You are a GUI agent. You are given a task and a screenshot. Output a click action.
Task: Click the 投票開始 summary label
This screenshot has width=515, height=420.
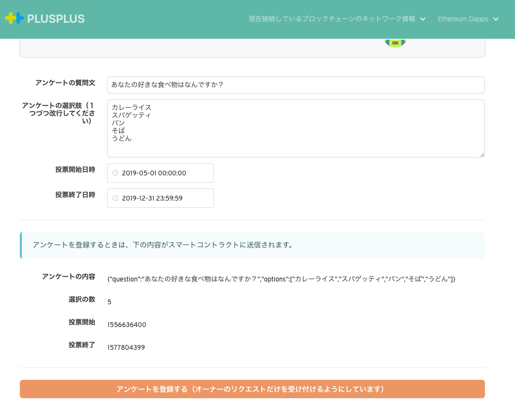tap(82, 322)
